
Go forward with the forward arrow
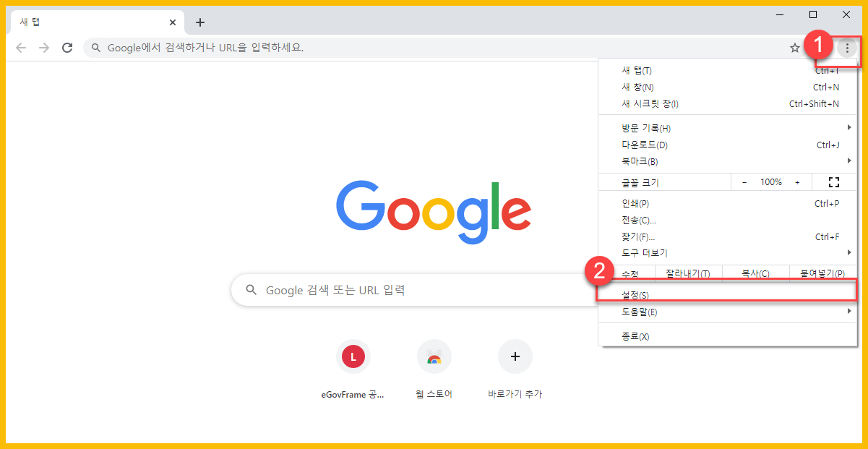[44, 48]
